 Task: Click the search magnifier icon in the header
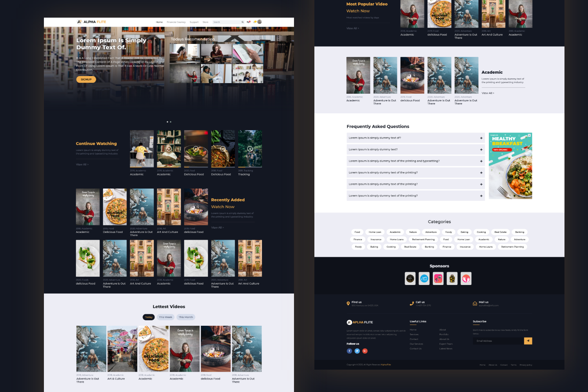pyautogui.click(x=243, y=22)
